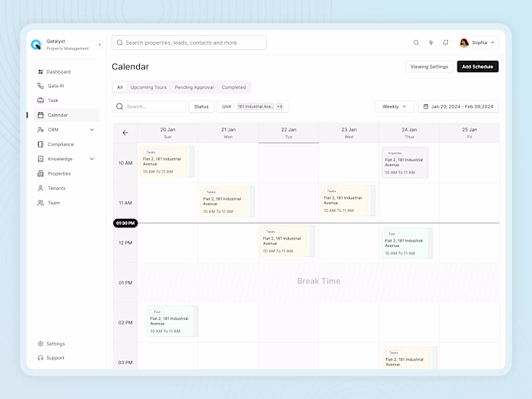Open Tenants in the sidebar

pos(67,188)
